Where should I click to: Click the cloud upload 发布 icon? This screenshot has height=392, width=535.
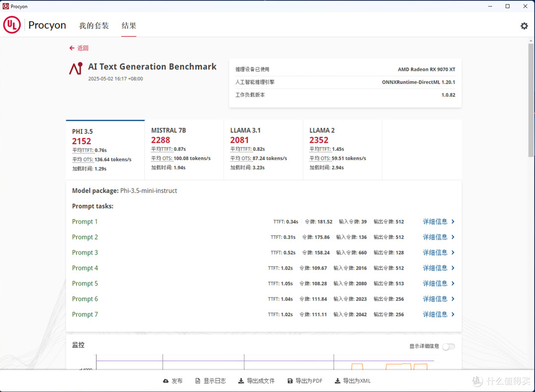(166, 381)
